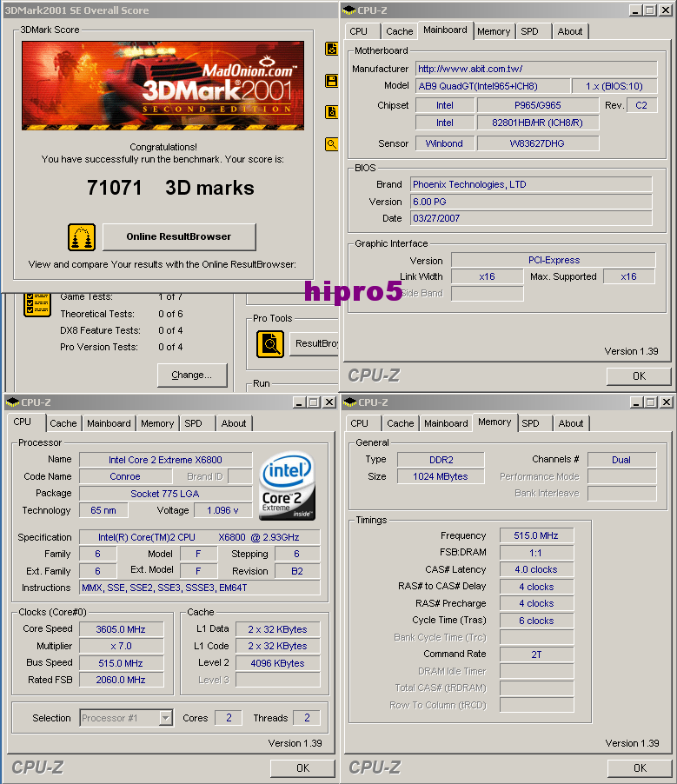
Task: Click the yellow Online ResultBrowser tree icon
Action: point(82,237)
